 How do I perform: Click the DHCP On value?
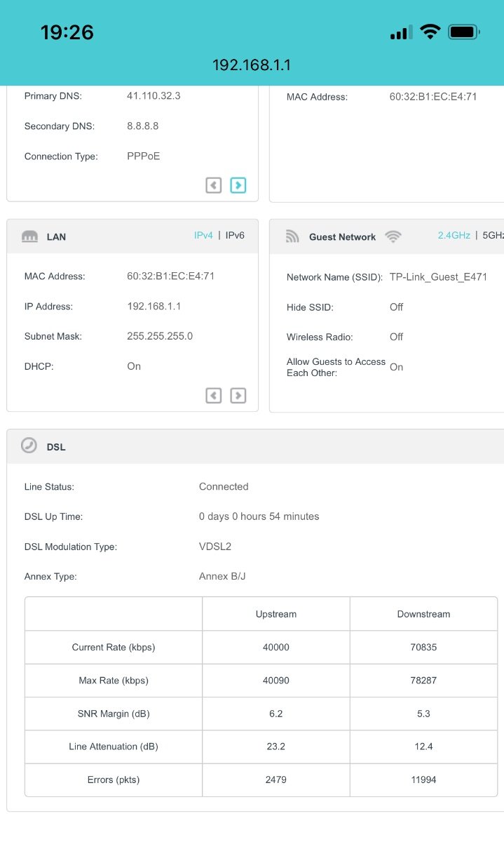click(134, 366)
